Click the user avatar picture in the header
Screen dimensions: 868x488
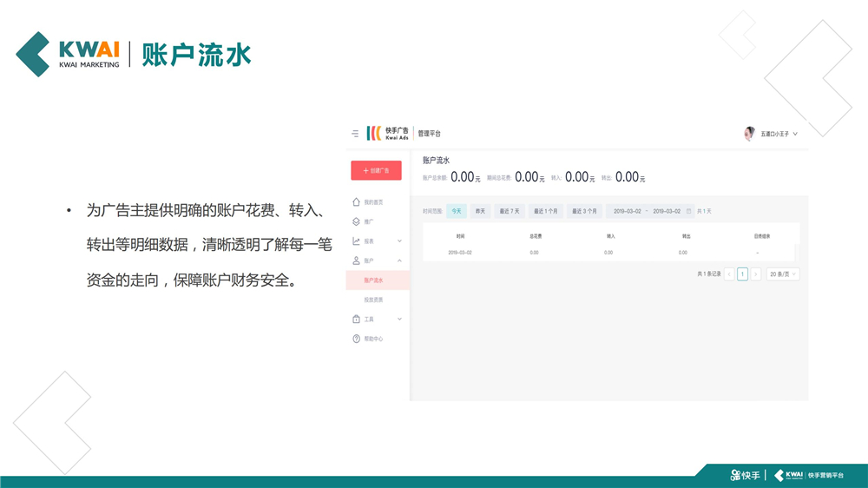point(749,134)
